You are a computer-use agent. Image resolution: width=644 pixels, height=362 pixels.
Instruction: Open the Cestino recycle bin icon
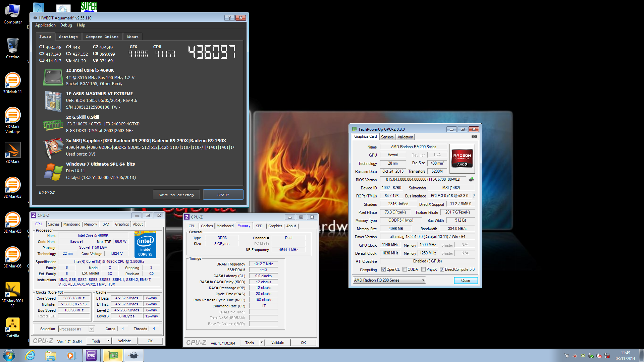point(12,49)
